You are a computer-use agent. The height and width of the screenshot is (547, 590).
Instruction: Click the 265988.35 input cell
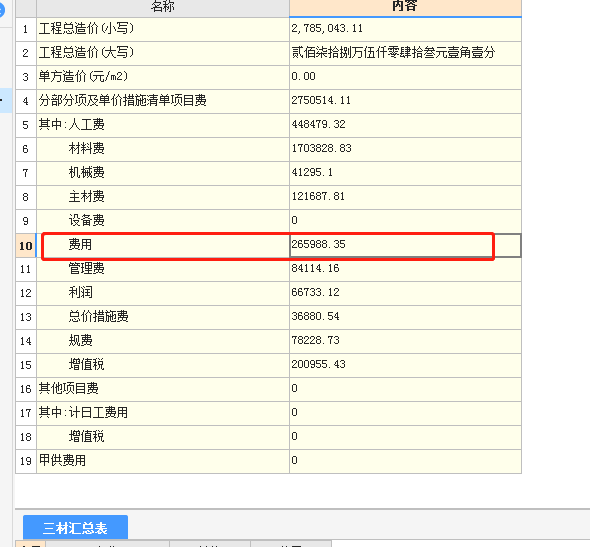405,245
